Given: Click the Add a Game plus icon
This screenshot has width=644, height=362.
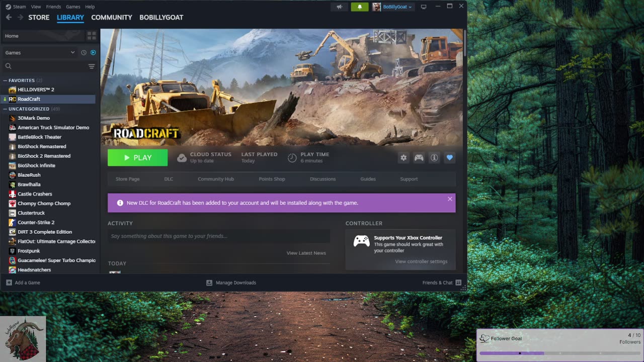Looking at the screenshot, I should pyautogui.click(x=9, y=283).
